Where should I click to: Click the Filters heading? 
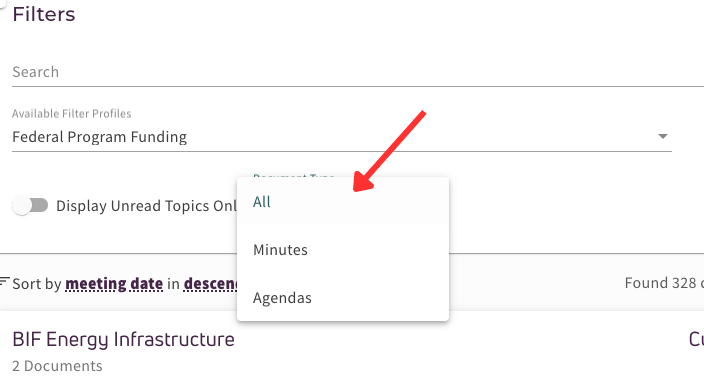tap(44, 14)
